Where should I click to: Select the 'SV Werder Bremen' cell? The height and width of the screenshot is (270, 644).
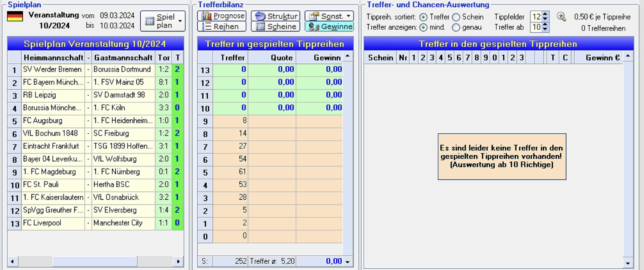click(53, 69)
